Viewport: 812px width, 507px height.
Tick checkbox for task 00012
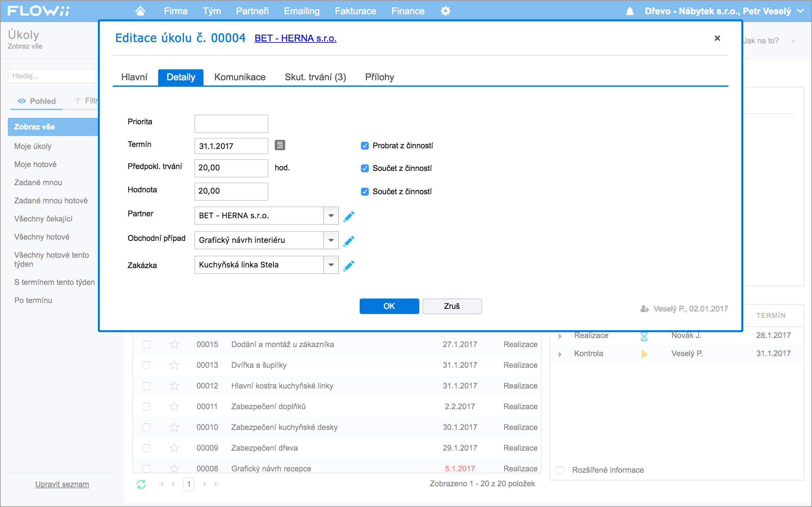click(x=146, y=386)
